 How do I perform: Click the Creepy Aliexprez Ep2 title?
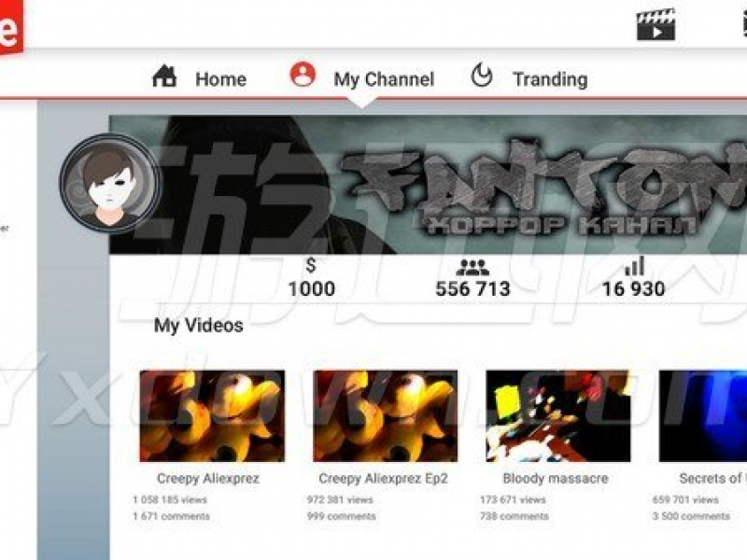click(384, 479)
